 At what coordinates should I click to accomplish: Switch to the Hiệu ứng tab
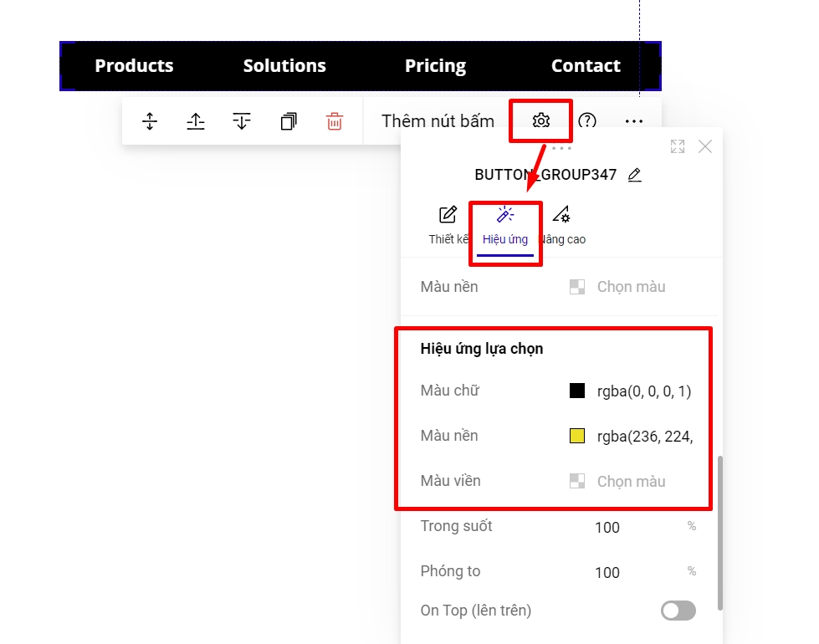[x=505, y=225]
